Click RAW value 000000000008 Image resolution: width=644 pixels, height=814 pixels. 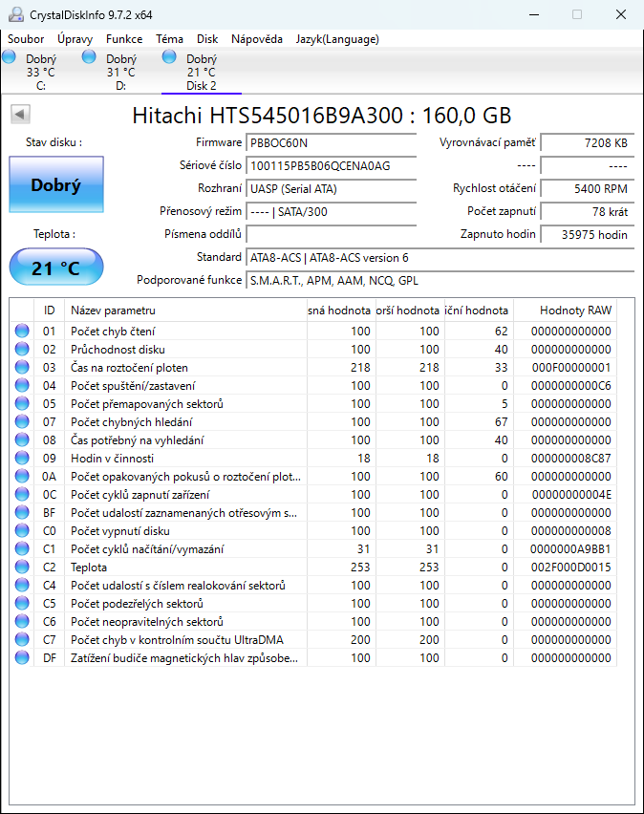pyautogui.click(x=570, y=531)
